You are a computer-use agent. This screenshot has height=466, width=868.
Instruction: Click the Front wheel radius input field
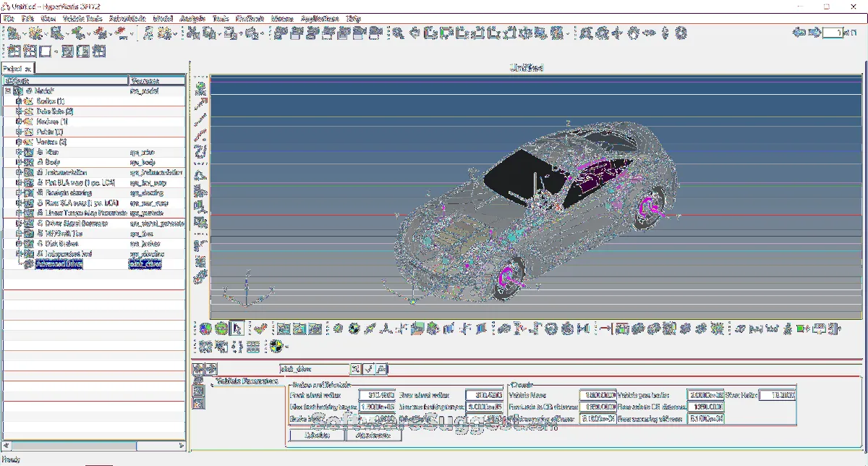pos(376,396)
